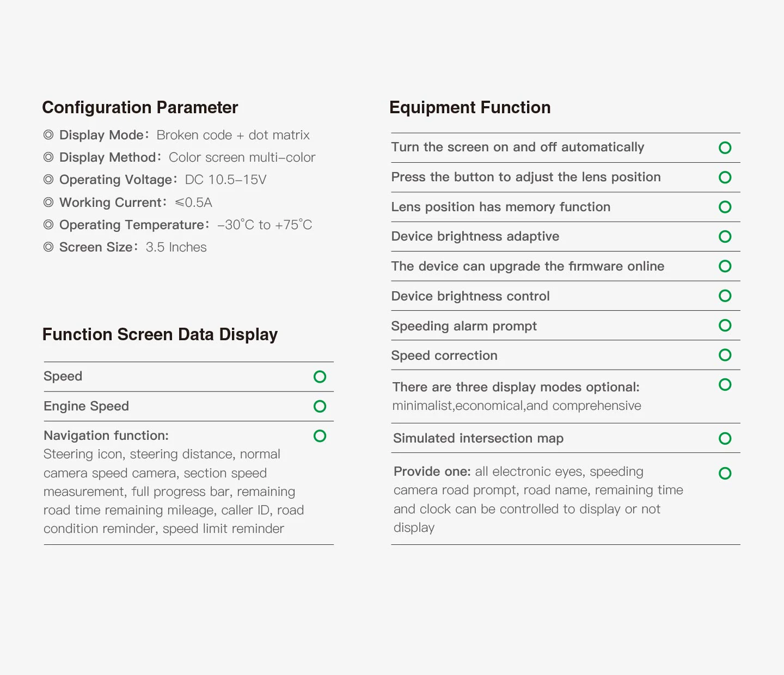Click circle for Turn the screen on automatically

(x=725, y=148)
